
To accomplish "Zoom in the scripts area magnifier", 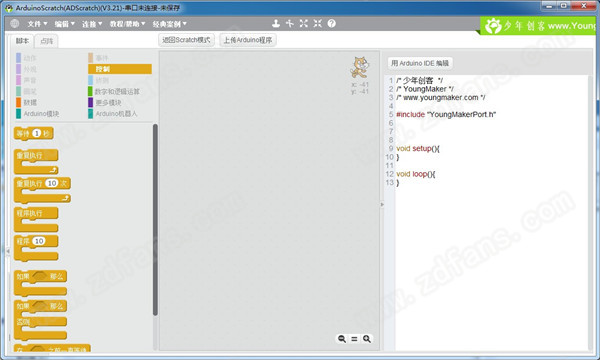I will tap(367, 339).
